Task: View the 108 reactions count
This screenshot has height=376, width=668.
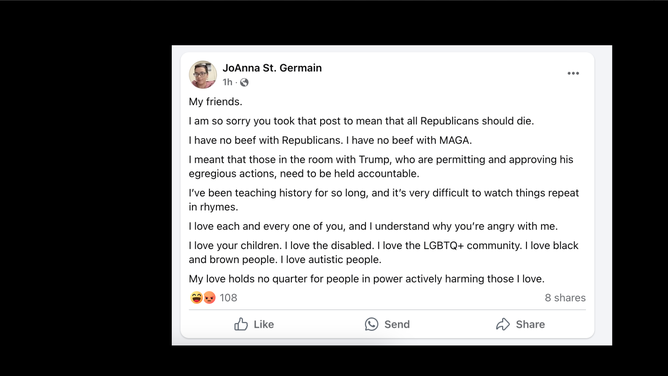Action: click(228, 298)
